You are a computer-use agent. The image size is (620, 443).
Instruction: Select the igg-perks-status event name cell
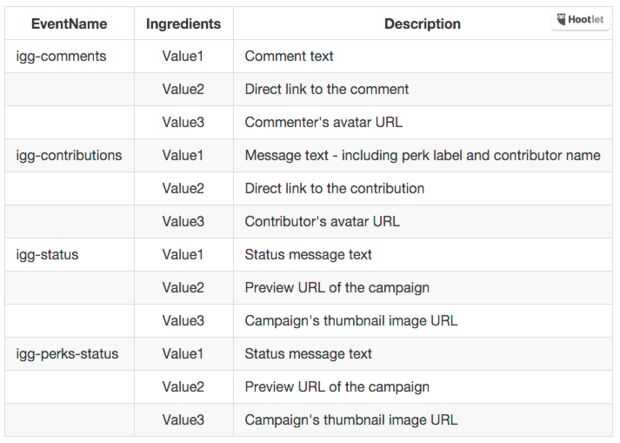[x=67, y=353]
